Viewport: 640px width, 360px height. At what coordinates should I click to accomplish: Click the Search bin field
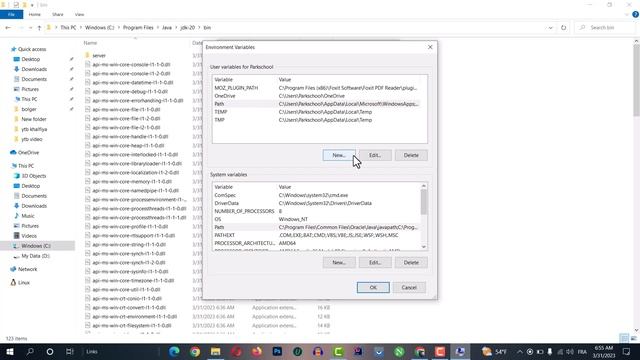point(604,28)
